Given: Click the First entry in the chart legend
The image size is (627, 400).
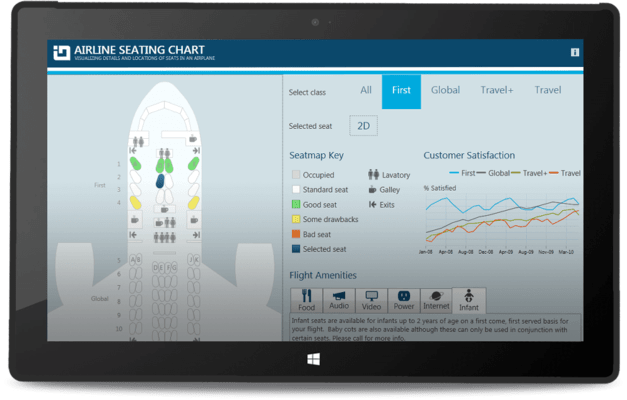Looking at the screenshot, I should [462, 173].
